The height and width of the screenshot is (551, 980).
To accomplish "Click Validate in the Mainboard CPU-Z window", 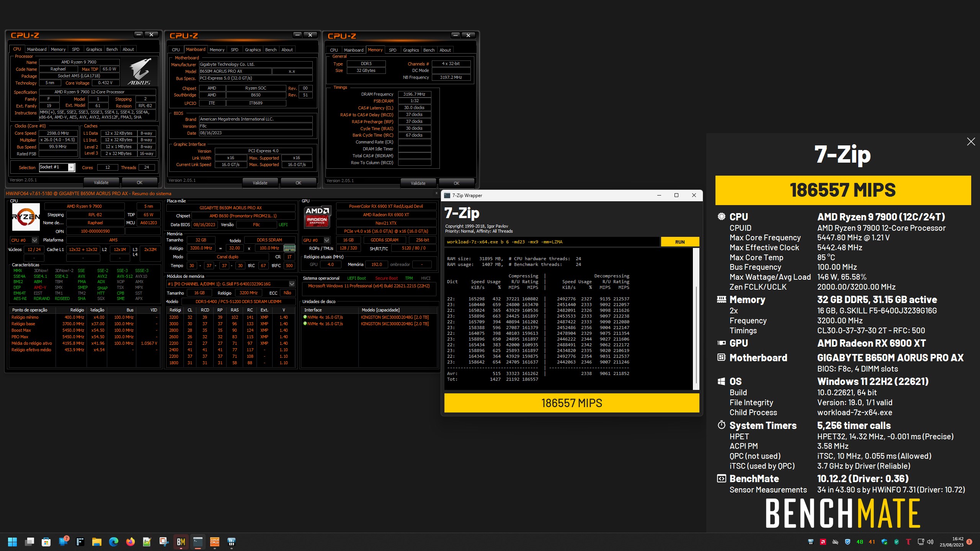I will point(260,183).
